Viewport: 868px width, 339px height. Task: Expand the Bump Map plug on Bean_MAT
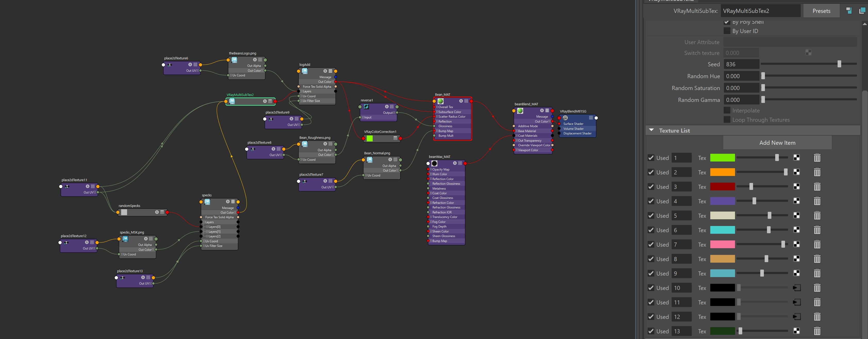coord(437,131)
